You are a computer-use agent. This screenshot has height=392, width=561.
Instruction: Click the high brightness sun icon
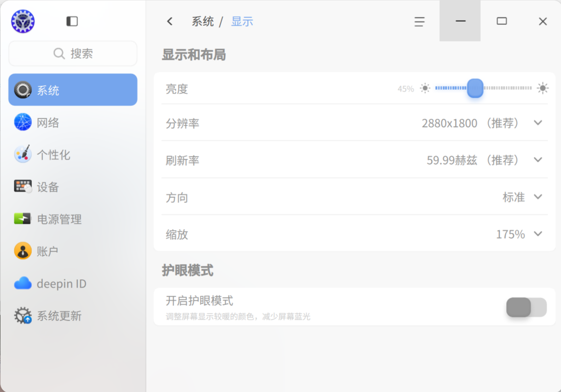click(x=543, y=88)
